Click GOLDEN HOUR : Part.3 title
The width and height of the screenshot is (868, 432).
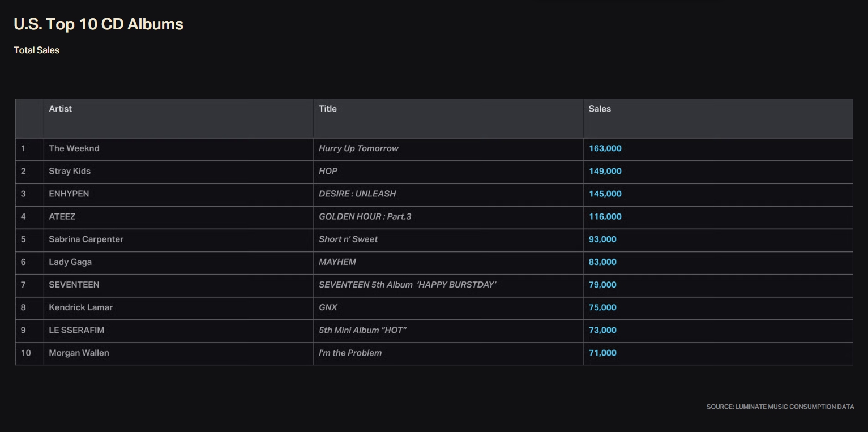point(365,216)
